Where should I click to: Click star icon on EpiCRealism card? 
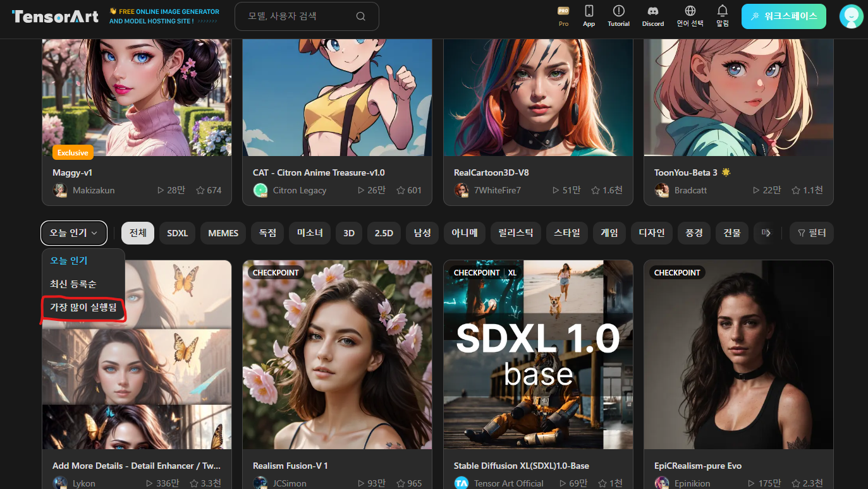click(796, 483)
